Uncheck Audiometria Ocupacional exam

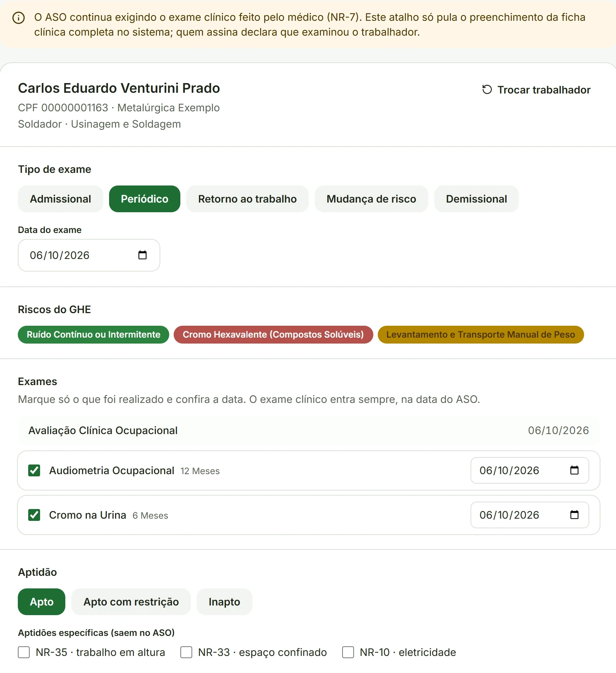click(34, 470)
